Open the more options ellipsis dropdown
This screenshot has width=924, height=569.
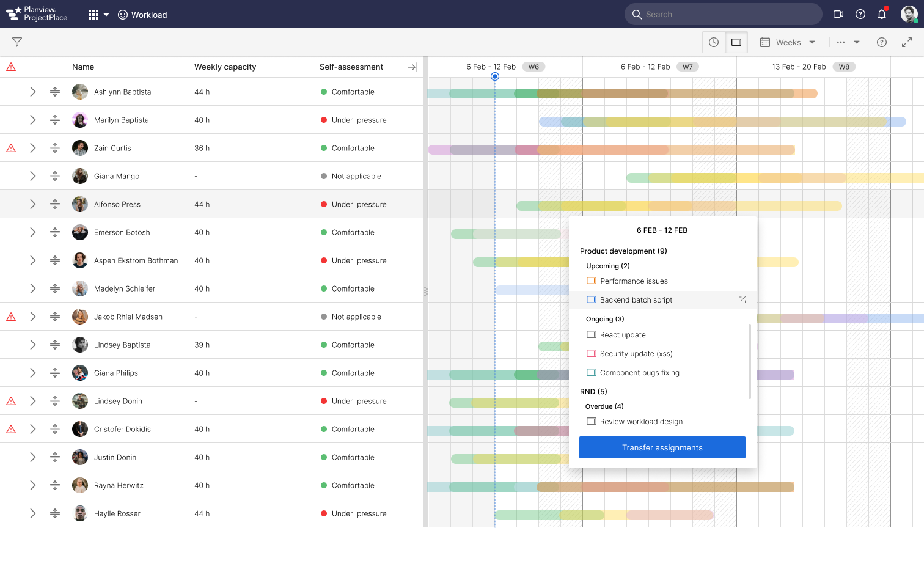tap(848, 42)
